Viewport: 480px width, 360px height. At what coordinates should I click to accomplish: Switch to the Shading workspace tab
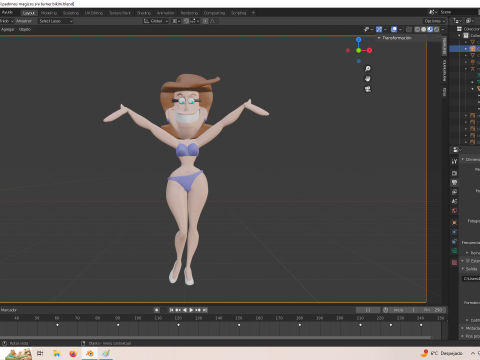pos(144,13)
